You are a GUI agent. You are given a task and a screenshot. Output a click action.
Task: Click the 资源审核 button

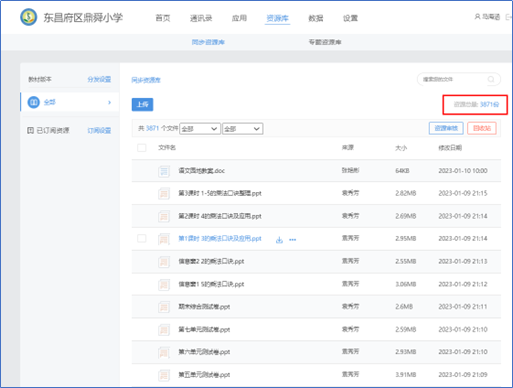(446, 128)
